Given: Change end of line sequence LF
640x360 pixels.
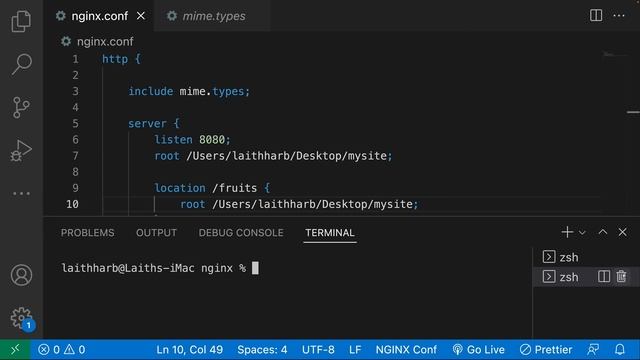Looking at the screenshot, I should click(355, 350).
